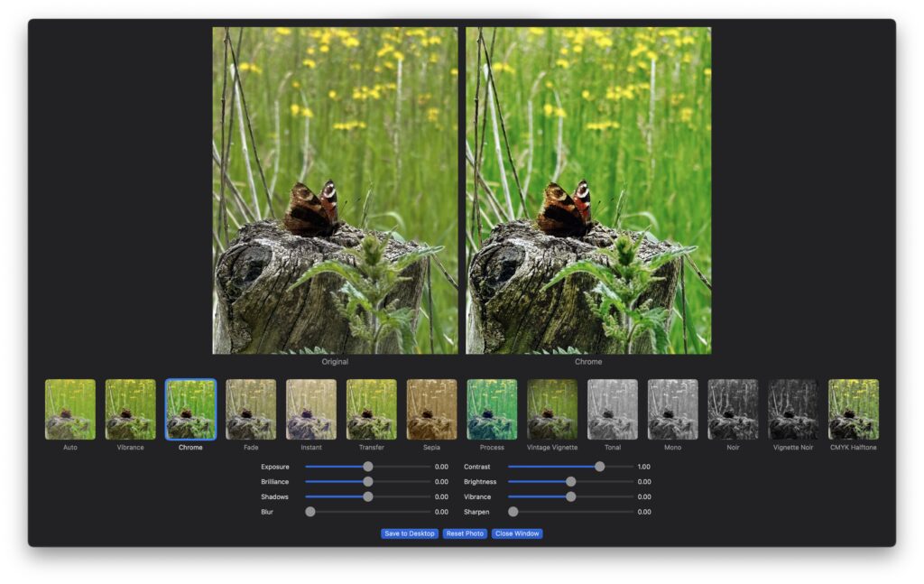This screenshot has height=584, width=924.
Task: Click the Original photo preview
Action: tap(335, 190)
